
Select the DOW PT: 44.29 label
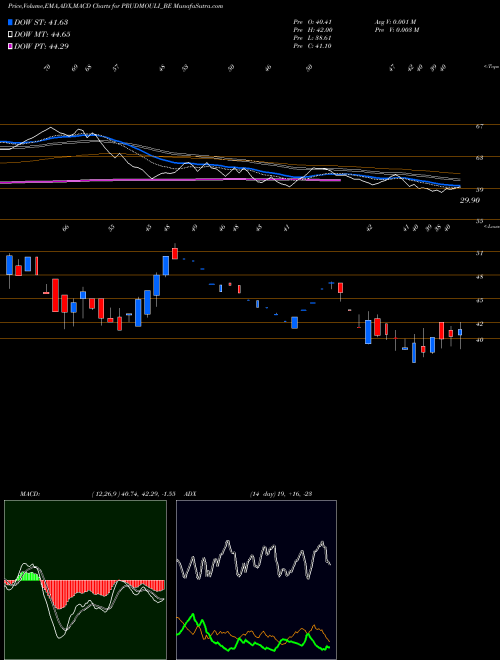tap(41, 46)
